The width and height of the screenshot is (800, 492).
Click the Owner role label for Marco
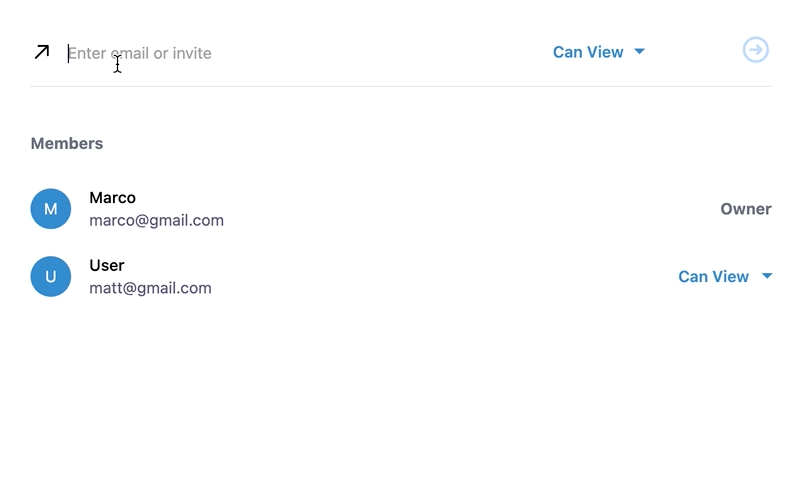pos(746,209)
